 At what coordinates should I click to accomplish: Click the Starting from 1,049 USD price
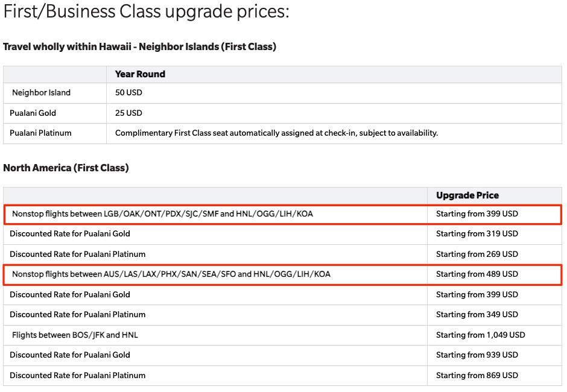[x=478, y=335]
